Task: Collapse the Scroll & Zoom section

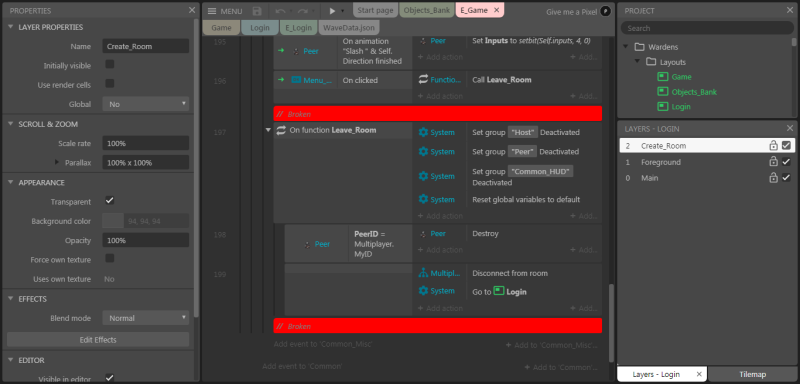Action: [x=11, y=124]
